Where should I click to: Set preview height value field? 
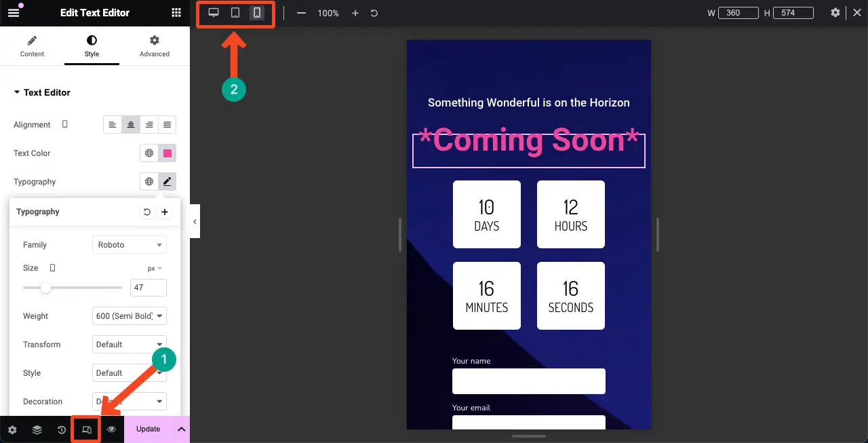793,13
